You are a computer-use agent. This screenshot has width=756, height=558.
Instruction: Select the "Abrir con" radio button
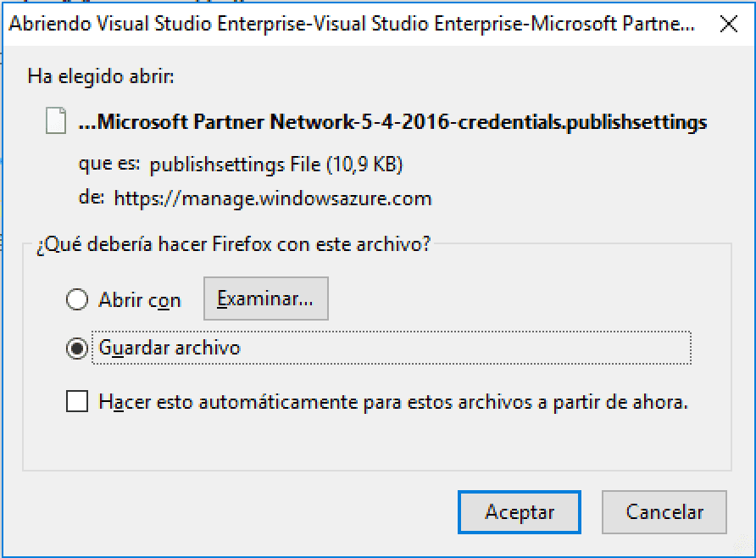[77, 299]
